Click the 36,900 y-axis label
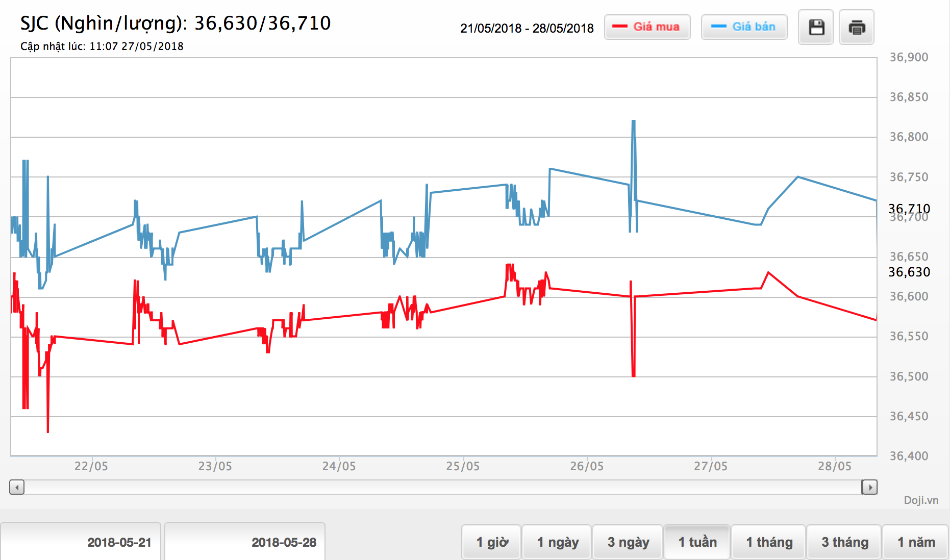The width and height of the screenshot is (950, 560). 909,57
